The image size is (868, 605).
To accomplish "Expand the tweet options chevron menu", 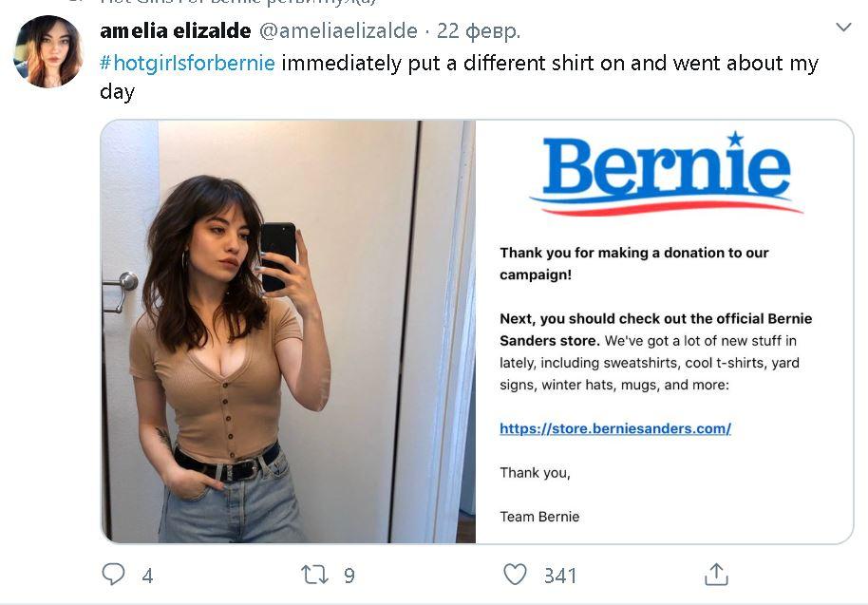I will (842, 28).
